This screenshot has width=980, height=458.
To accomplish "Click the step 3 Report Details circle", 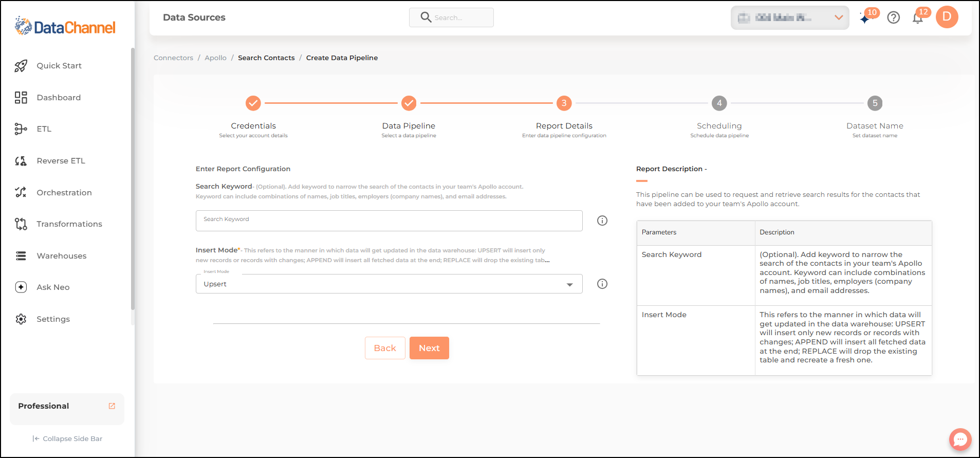I will (x=564, y=103).
